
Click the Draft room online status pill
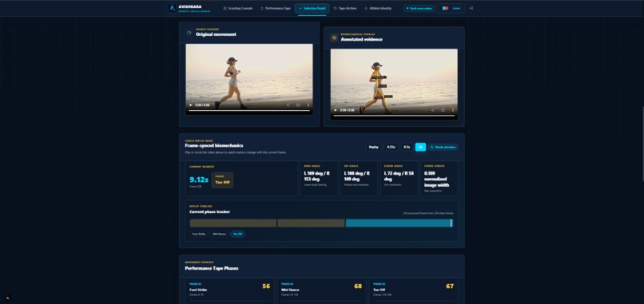coord(419,8)
